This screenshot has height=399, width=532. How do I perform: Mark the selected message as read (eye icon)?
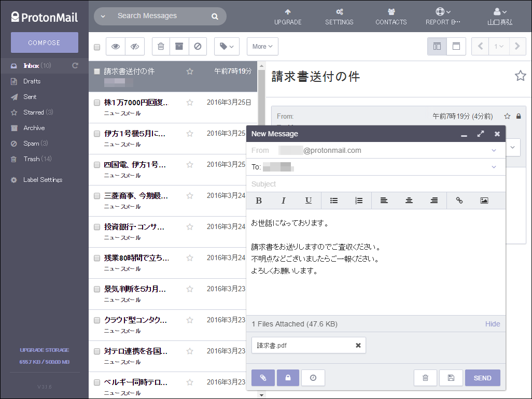115,46
